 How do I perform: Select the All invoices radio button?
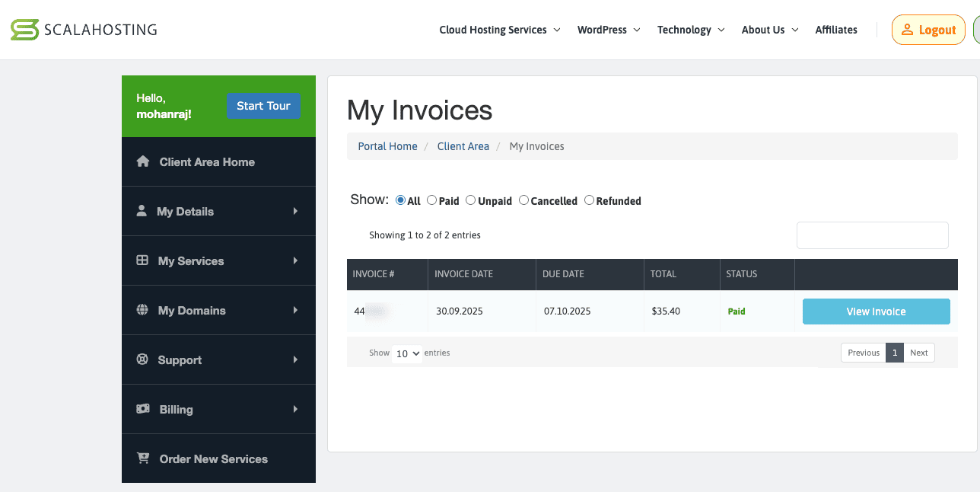click(401, 200)
